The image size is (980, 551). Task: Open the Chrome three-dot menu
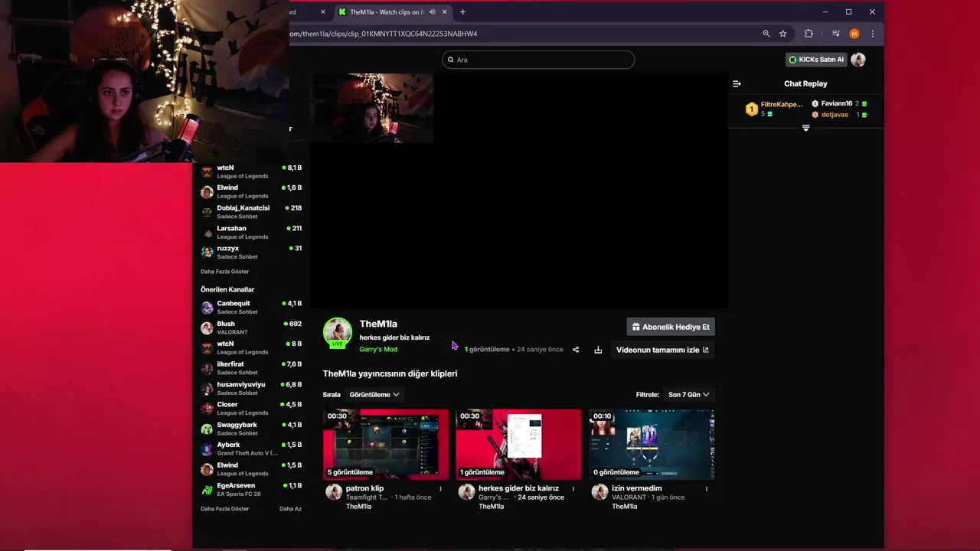pos(872,34)
